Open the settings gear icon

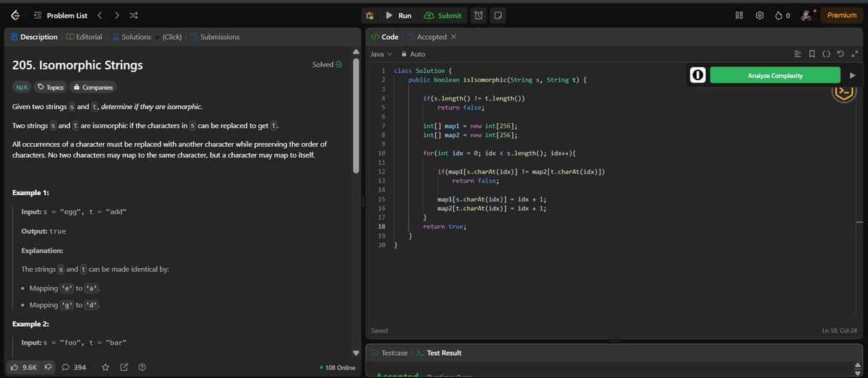(x=759, y=15)
